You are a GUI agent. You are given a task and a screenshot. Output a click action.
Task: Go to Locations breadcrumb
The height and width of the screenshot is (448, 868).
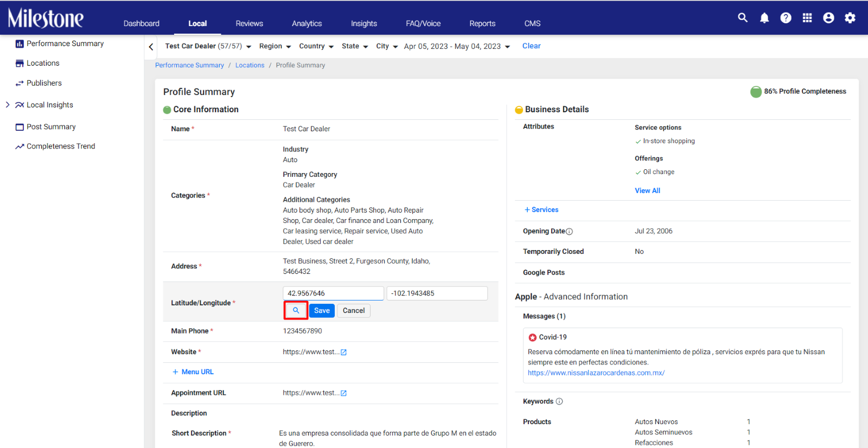(x=250, y=65)
